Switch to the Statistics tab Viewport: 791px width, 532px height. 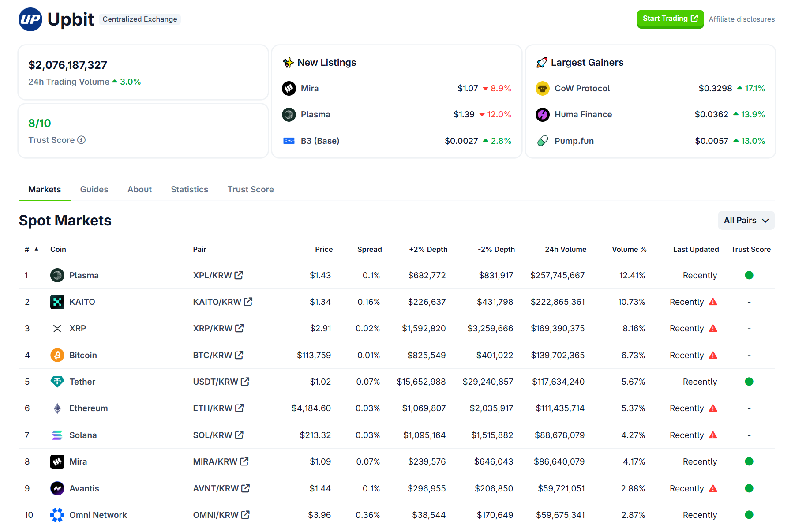click(x=189, y=189)
